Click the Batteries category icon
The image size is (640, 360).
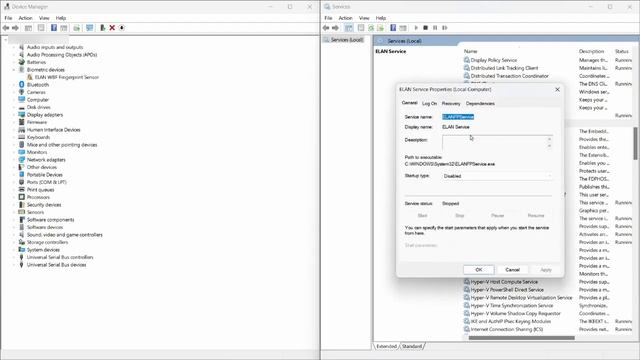pyautogui.click(x=22, y=62)
